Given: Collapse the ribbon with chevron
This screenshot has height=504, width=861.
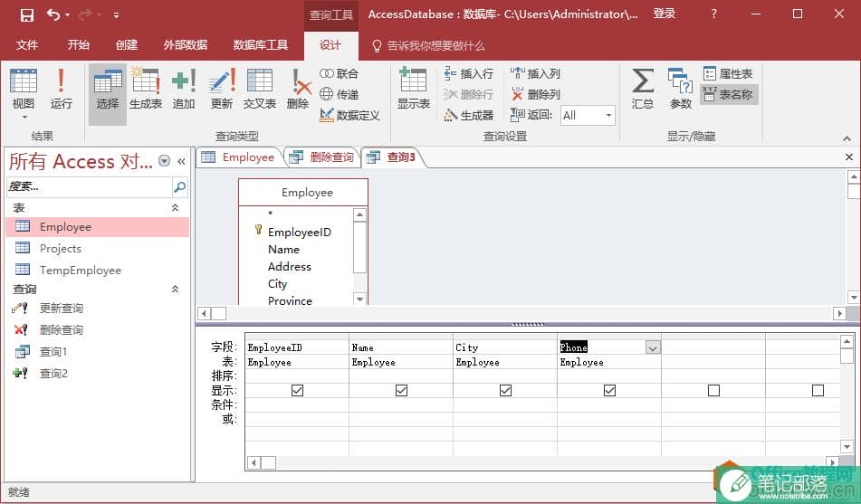Looking at the screenshot, I should pyautogui.click(x=847, y=138).
